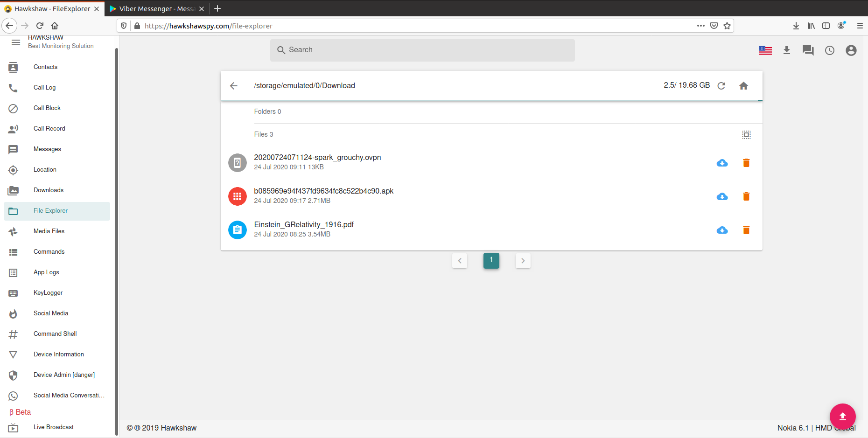Open Device Information section
The width and height of the screenshot is (868, 438).
point(57,355)
